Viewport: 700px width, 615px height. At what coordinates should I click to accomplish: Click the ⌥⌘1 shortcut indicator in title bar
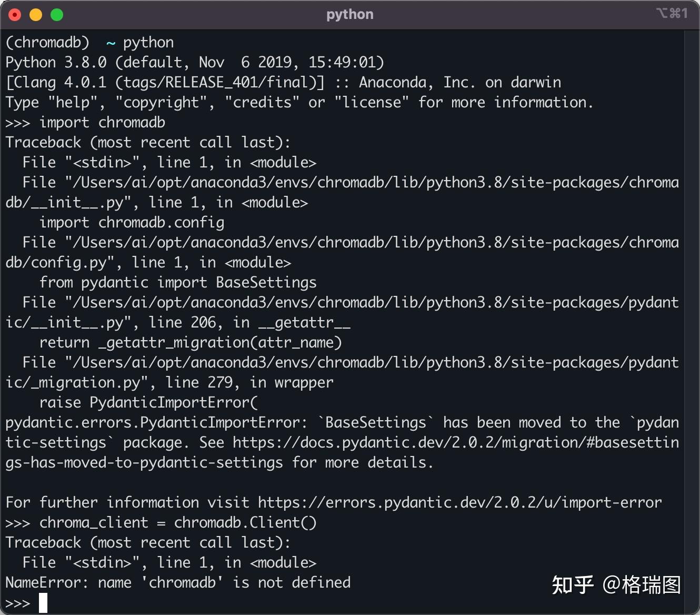672,13
